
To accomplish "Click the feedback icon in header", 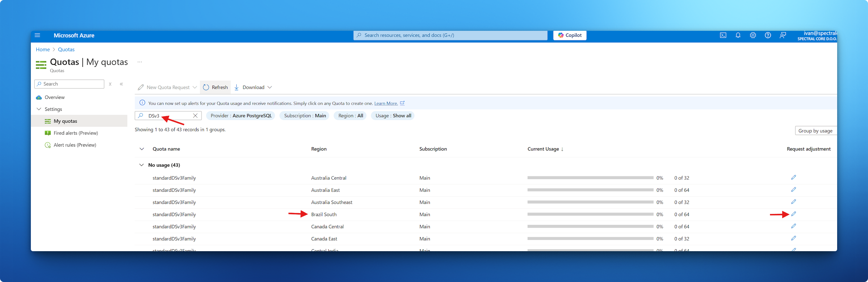I will tap(783, 35).
